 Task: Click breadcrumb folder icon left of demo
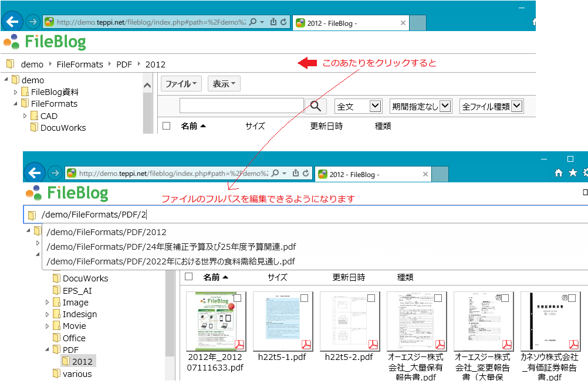[x=11, y=64]
